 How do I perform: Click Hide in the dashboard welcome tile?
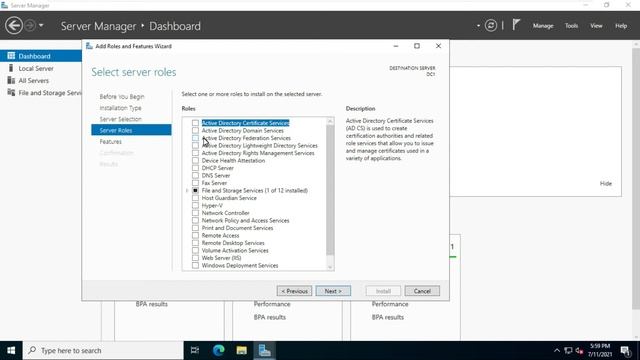click(x=606, y=184)
